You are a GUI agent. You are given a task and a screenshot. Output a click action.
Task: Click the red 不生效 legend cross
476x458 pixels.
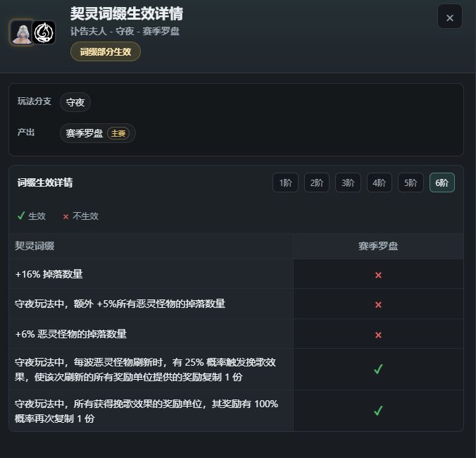point(65,216)
